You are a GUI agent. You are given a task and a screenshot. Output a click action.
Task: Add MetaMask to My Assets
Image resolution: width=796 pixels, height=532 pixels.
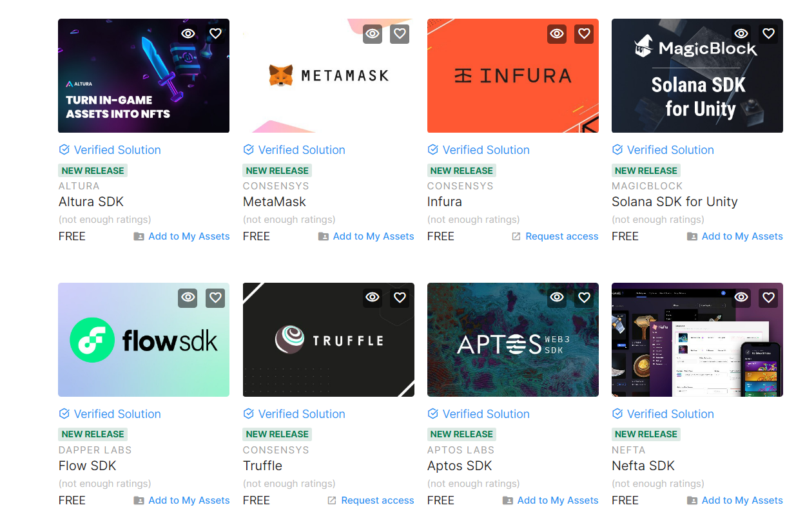(366, 236)
